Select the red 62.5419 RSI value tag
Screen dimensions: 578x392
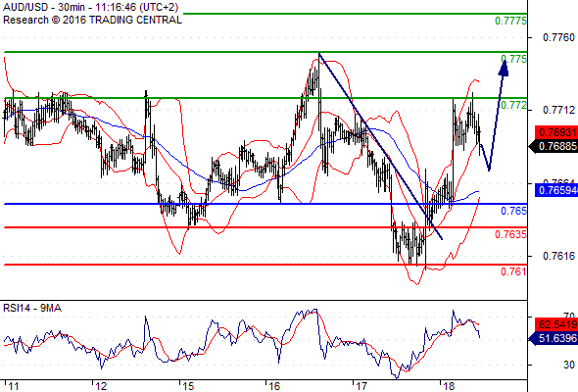[556, 324]
